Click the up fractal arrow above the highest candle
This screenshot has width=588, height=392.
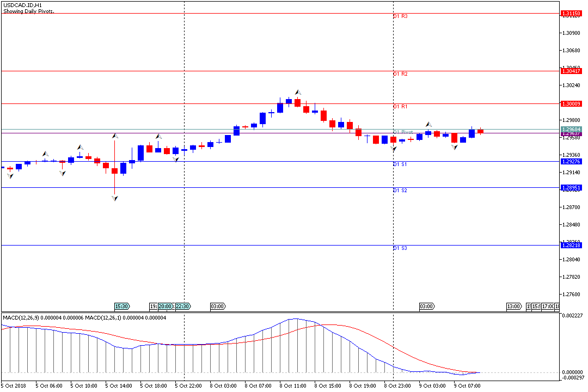tap(298, 92)
